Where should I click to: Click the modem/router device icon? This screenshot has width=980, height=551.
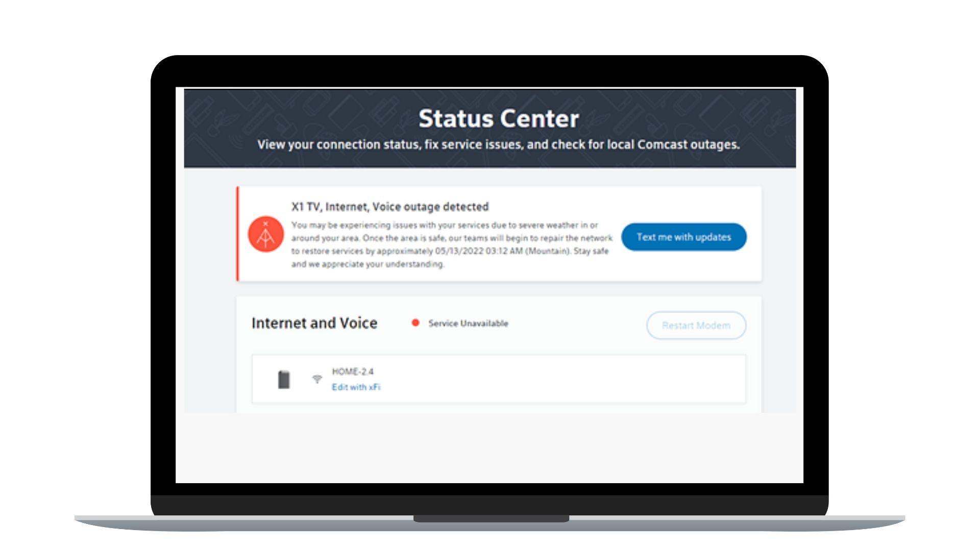coord(284,379)
